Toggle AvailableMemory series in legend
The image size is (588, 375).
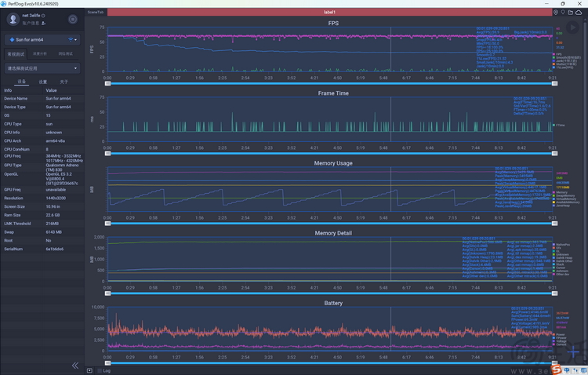click(x=566, y=202)
